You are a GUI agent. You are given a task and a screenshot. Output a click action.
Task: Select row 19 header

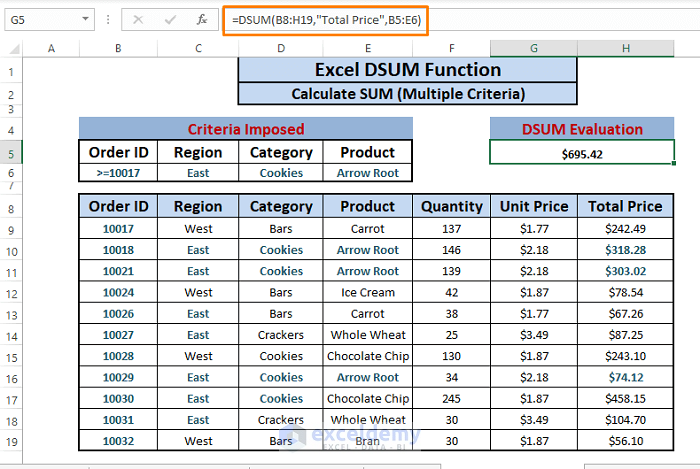[x=11, y=440]
